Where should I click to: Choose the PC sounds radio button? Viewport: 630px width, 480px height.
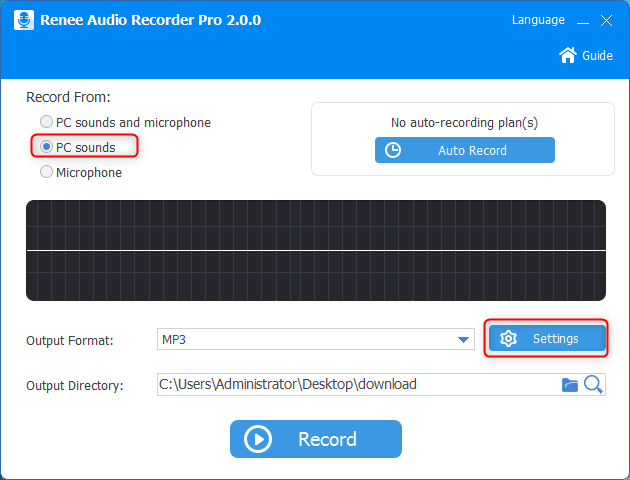tap(46, 147)
